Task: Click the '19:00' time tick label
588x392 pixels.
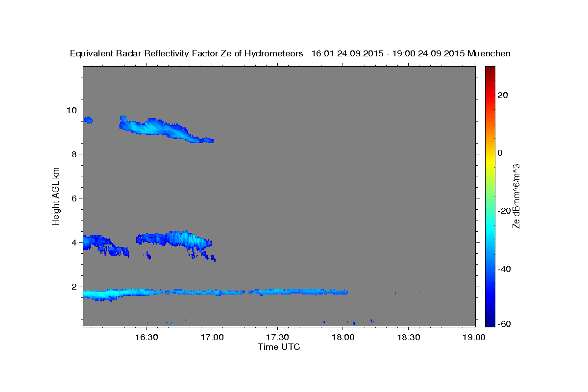Action: (474, 337)
